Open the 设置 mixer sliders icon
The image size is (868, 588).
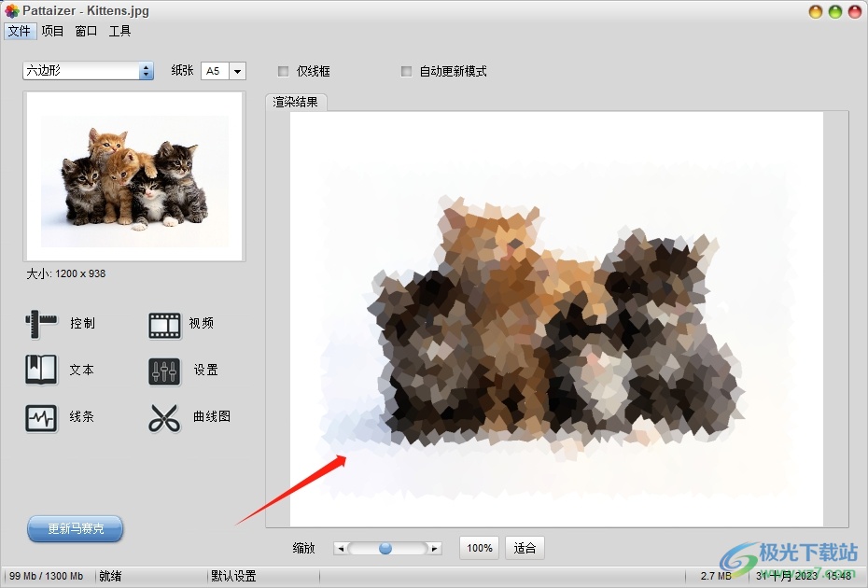point(164,371)
